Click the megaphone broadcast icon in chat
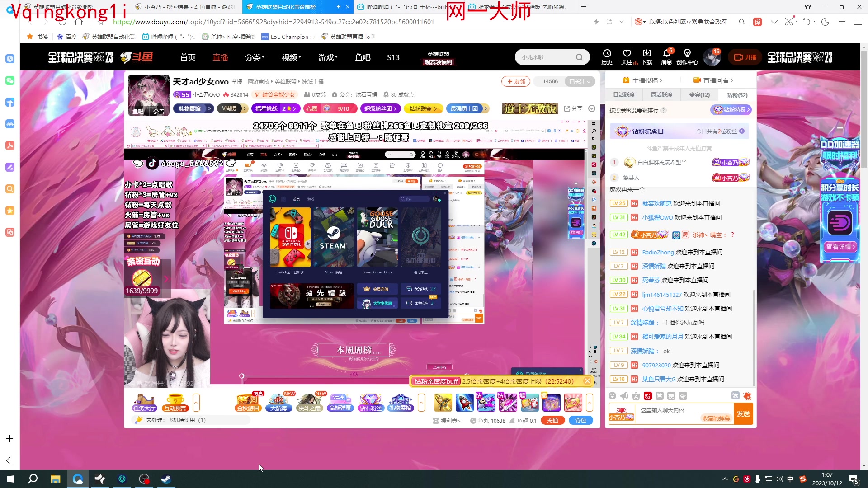The height and width of the screenshot is (488, 868). 624,396
